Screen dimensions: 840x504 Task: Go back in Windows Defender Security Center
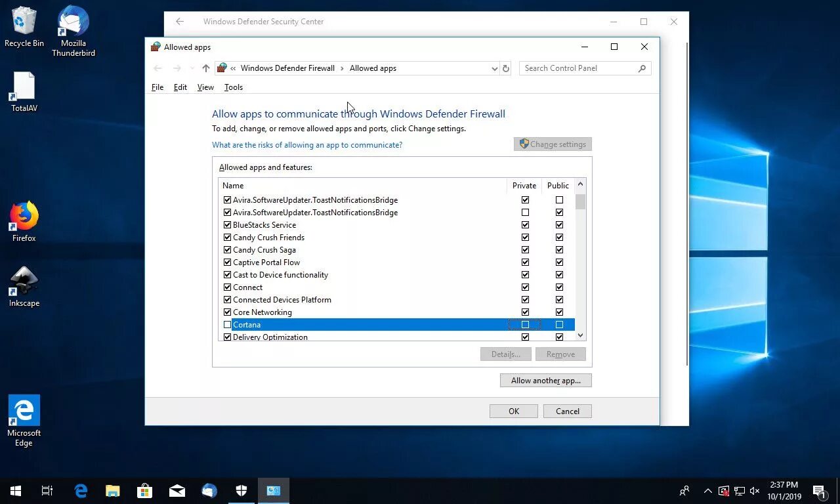point(180,22)
